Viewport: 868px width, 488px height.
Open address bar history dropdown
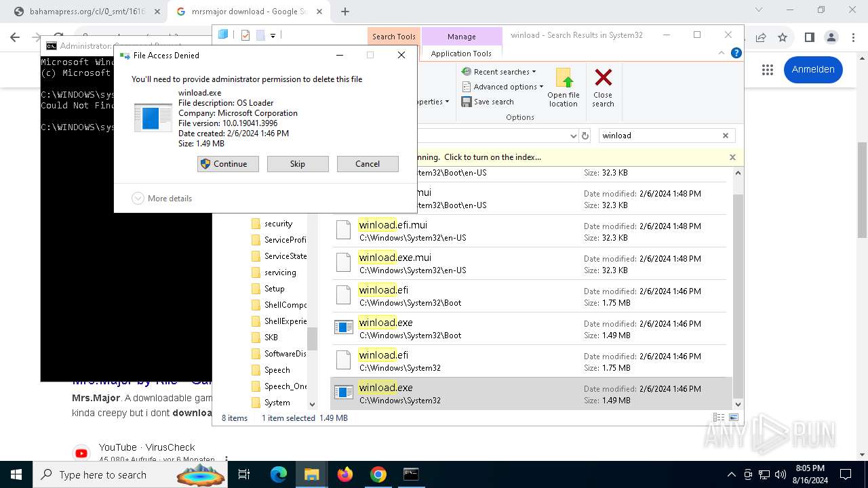[x=573, y=136]
